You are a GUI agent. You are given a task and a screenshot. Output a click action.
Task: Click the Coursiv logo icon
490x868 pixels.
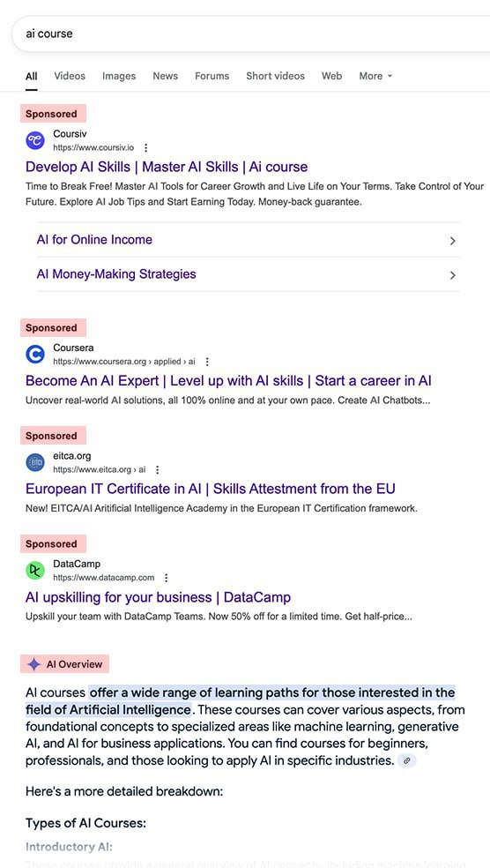point(35,140)
